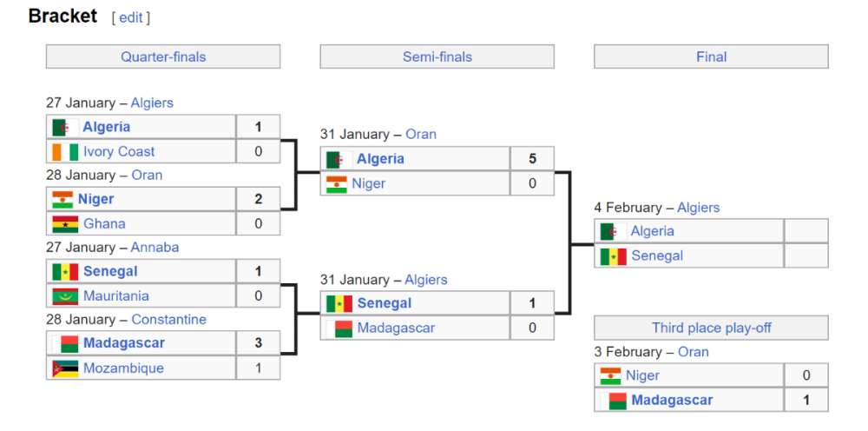
Task: Open the Mozambique team link
Action: tap(123, 368)
